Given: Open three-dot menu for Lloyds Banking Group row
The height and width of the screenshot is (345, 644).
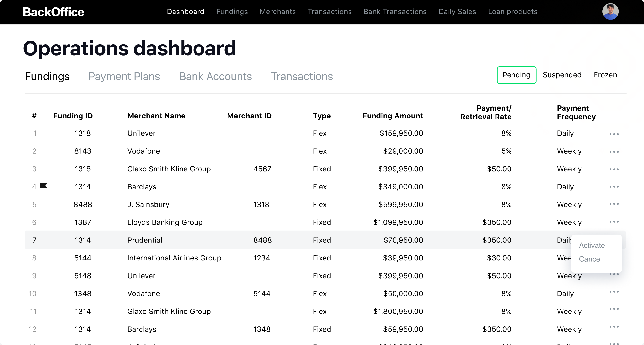Looking at the screenshot, I should tap(614, 222).
